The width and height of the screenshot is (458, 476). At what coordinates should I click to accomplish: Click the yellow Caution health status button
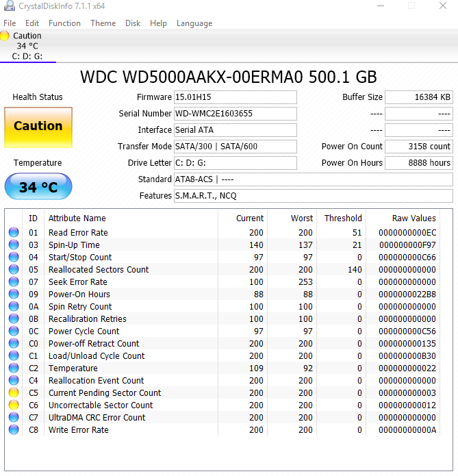pos(38,127)
